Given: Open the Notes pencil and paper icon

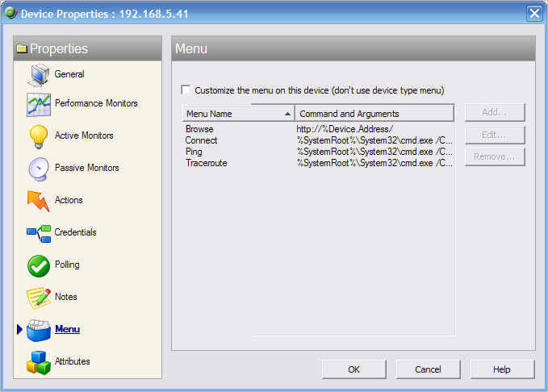Looking at the screenshot, I should [39, 298].
